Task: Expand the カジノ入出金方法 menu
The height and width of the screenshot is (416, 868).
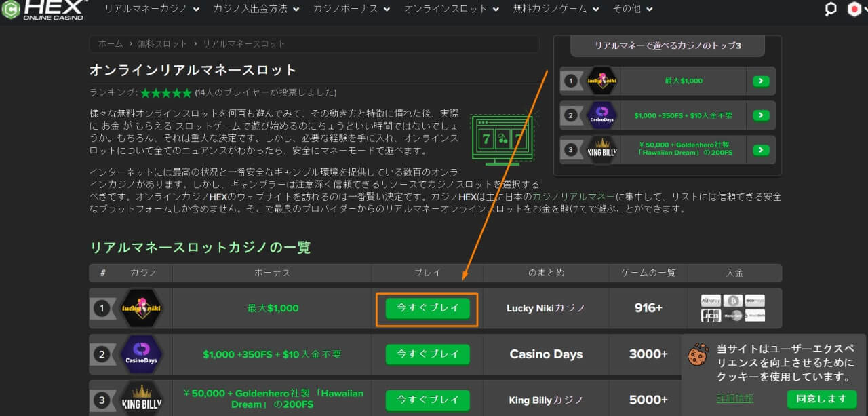Action: click(x=257, y=10)
